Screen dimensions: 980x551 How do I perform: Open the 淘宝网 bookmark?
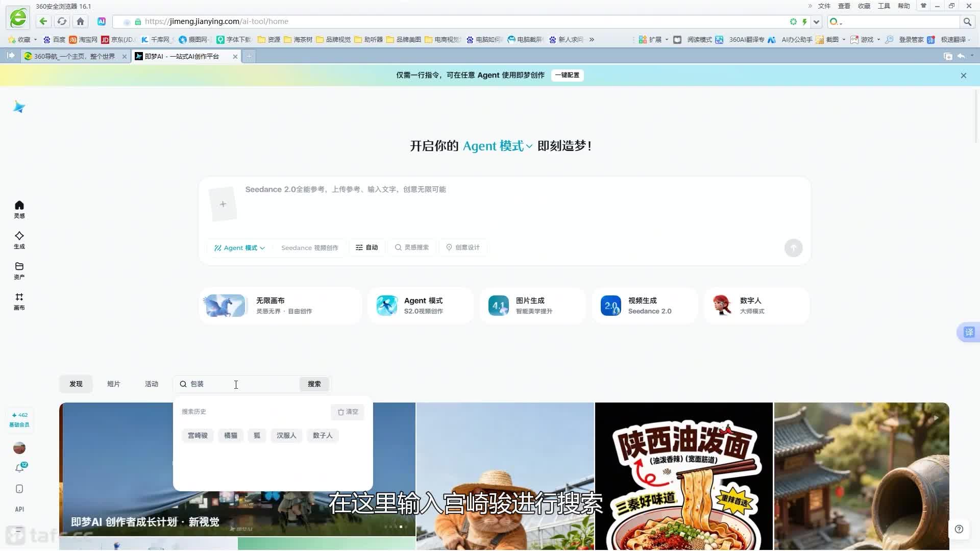point(83,39)
